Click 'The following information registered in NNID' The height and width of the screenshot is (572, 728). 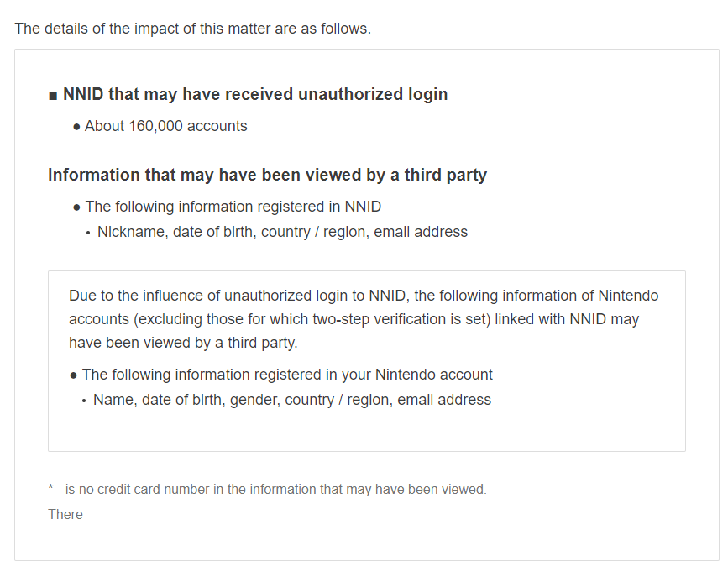(233, 207)
